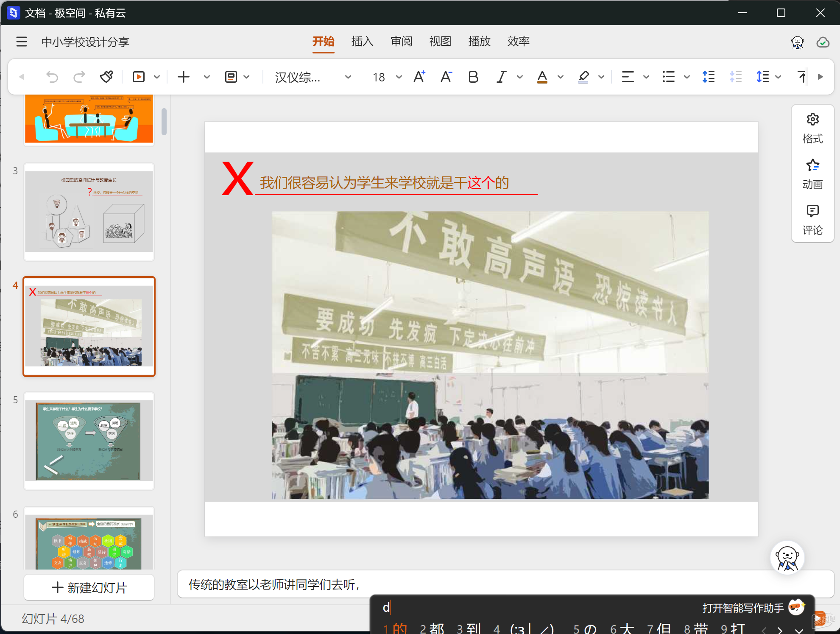The width and height of the screenshot is (840, 634).
Task: Select IME candidate 2 都
Action: 432,628
